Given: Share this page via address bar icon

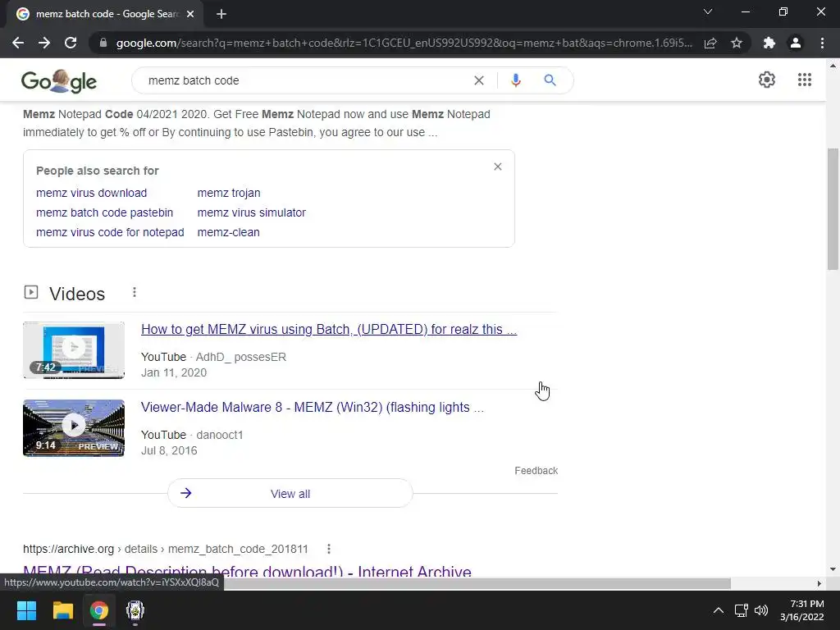Looking at the screenshot, I should 710,43.
